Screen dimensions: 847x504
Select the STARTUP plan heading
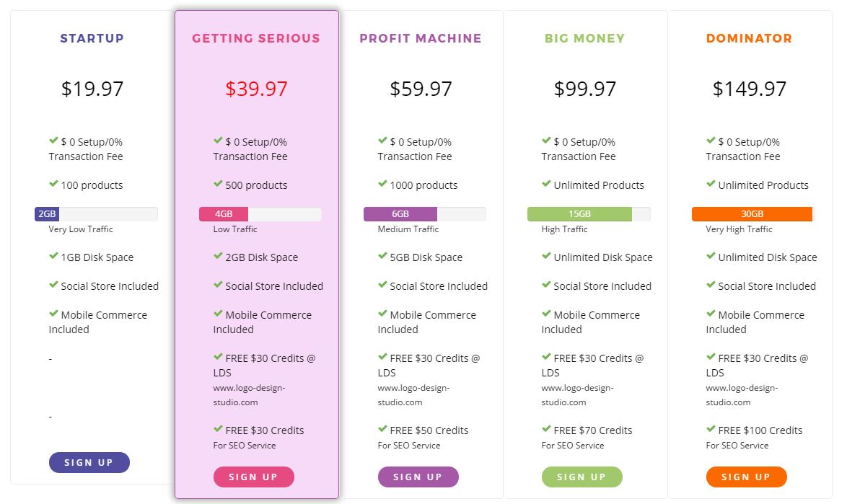[x=92, y=38]
